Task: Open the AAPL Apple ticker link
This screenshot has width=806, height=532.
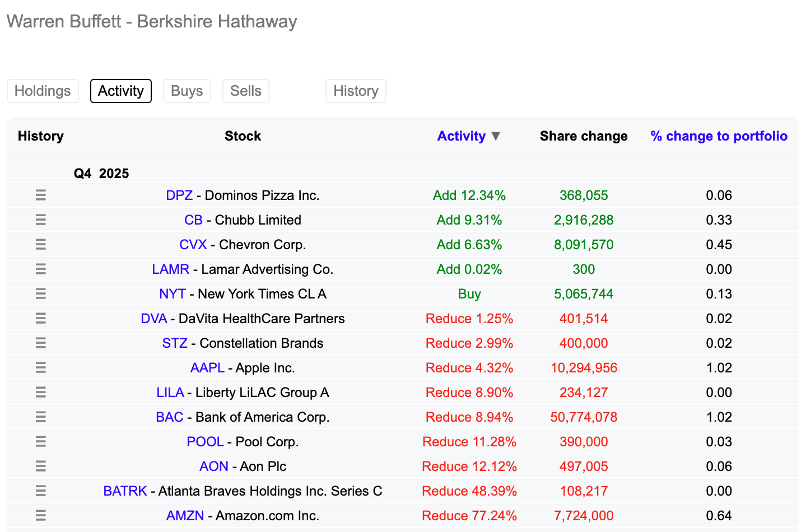Action: [207, 367]
